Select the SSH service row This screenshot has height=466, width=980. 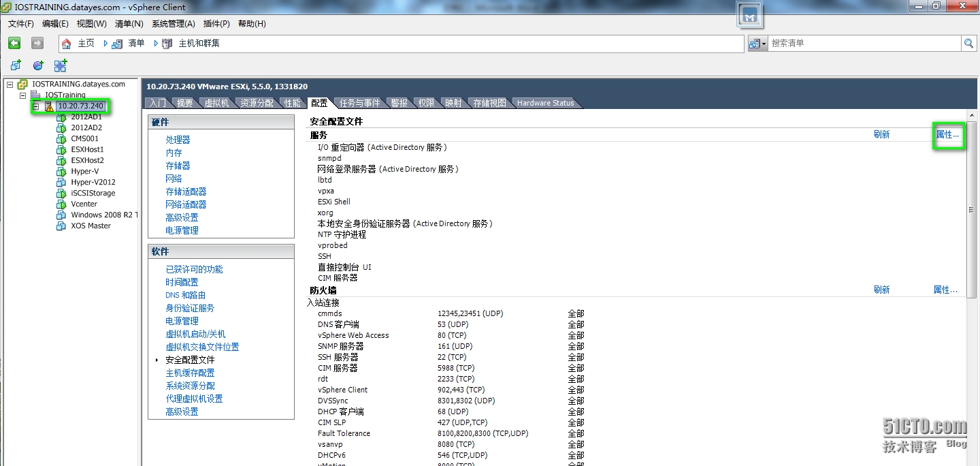click(325, 256)
